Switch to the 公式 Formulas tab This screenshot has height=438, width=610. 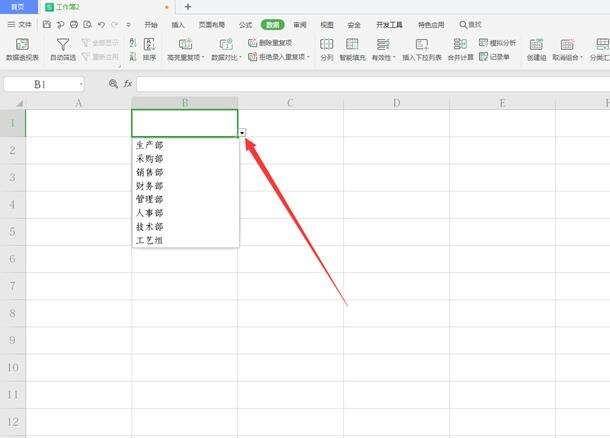point(245,25)
